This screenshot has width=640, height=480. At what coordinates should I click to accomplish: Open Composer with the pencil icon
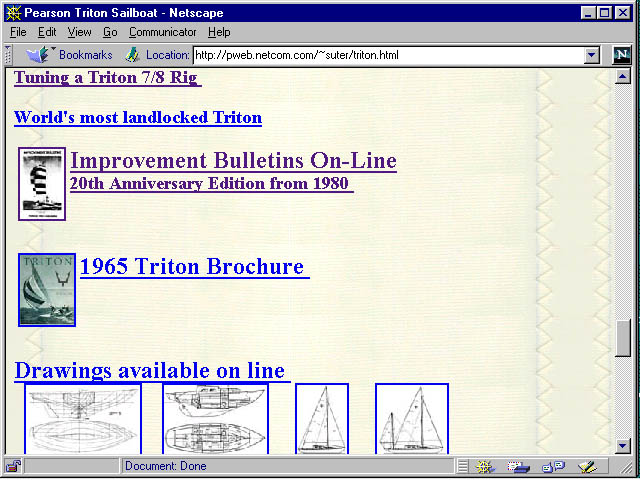587,467
